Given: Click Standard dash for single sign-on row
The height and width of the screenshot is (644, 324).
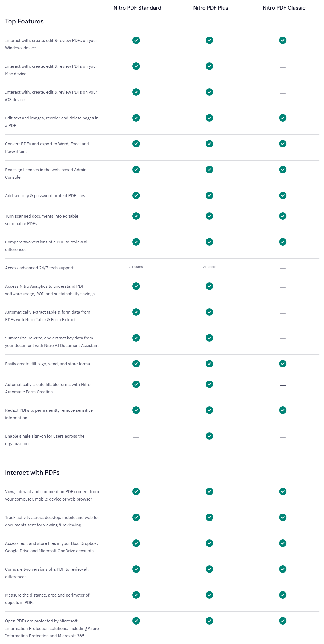Looking at the screenshot, I should tap(136, 437).
